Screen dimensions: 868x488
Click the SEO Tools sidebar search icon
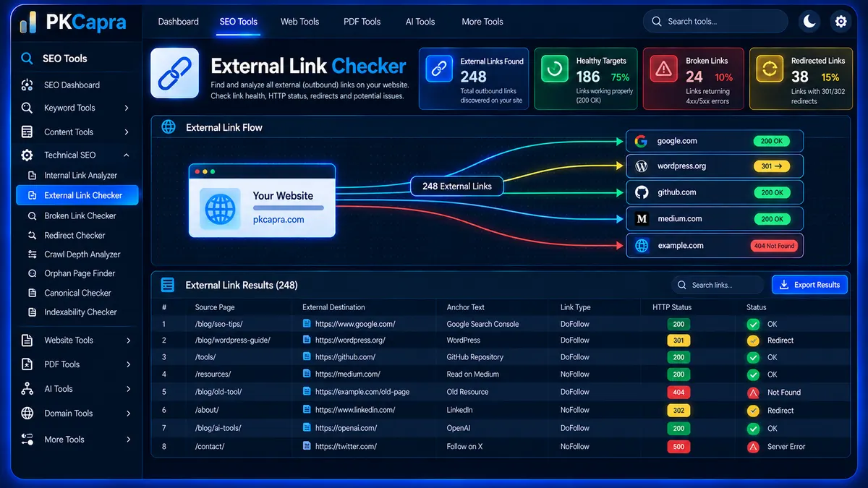pyautogui.click(x=27, y=59)
